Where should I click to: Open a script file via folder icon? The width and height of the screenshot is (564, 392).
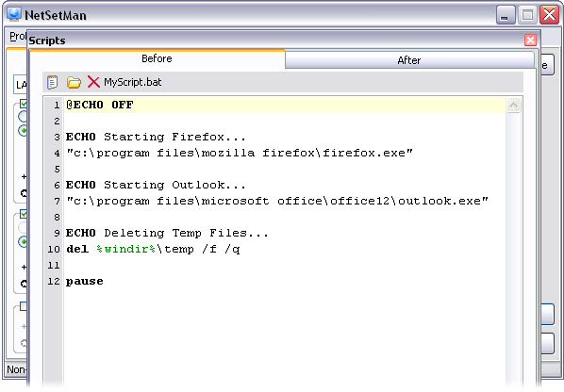coord(74,82)
